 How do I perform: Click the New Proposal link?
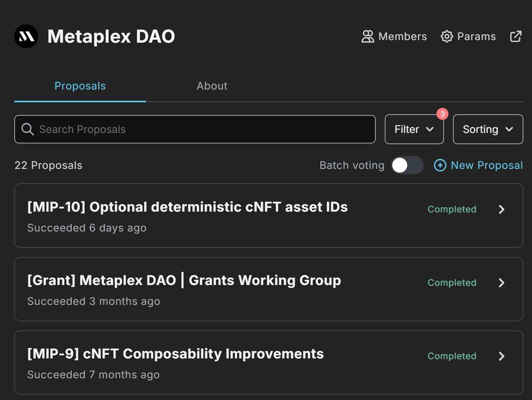(487, 165)
